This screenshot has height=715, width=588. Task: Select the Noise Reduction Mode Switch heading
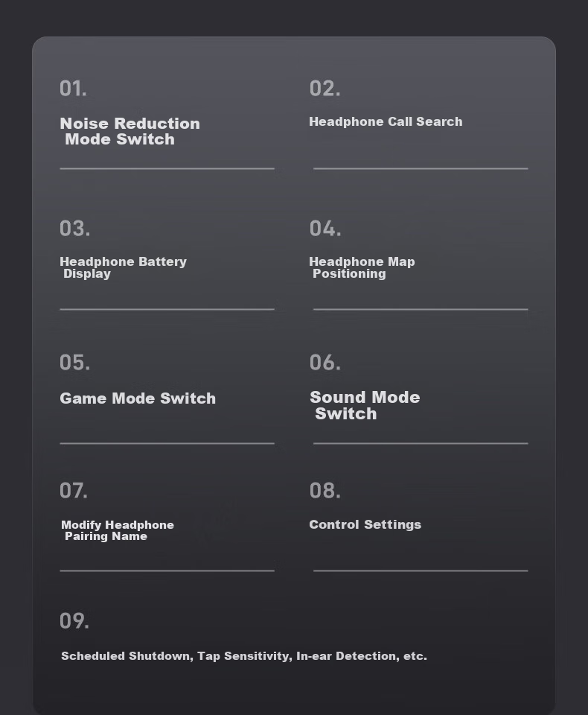pyautogui.click(x=130, y=131)
